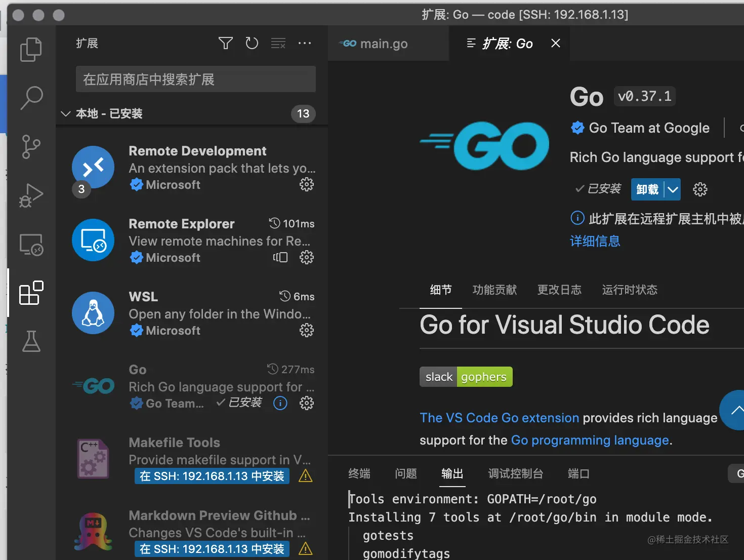
Task: Select the Makefile Tools extension title
Action: (174, 443)
